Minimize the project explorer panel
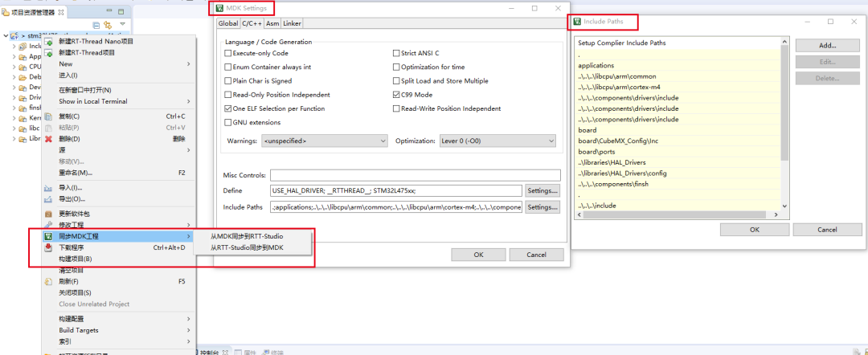The image size is (868, 355). point(109,11)
